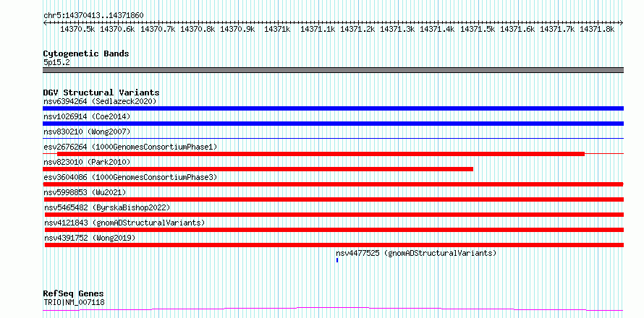Screen dimensions: 644x318
Task: Click the 14370.5k ruler tick label
Action: coord(78,29)
